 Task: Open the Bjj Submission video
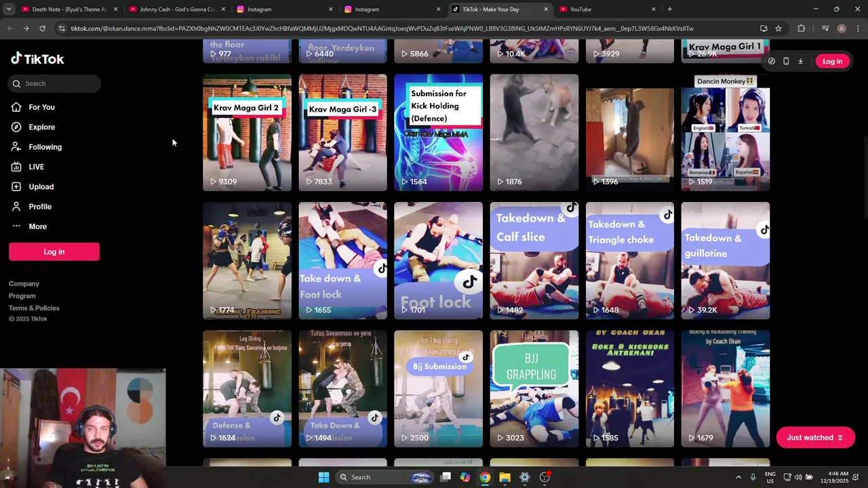pyautogui.click(x=438, y=389)
